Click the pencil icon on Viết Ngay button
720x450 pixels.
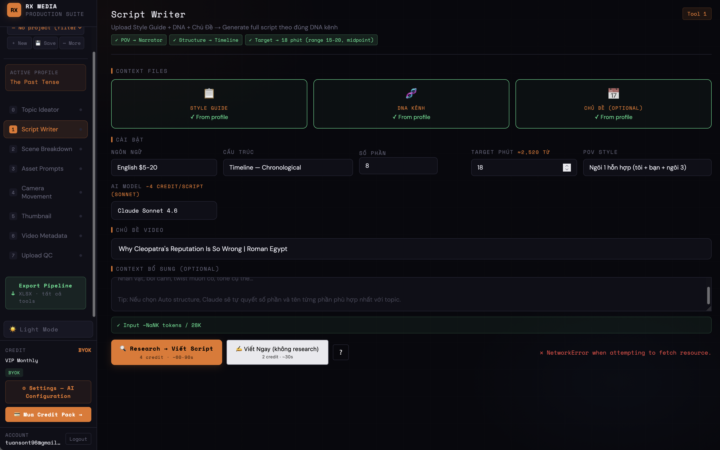coord(239,349)
